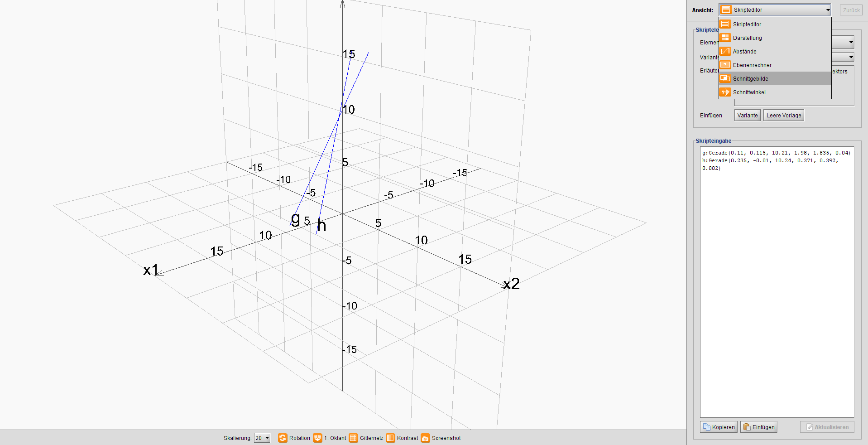Take a screenshot with the camera icon
The height and width of the screenshot is (445, 868).
coord(425,438)
